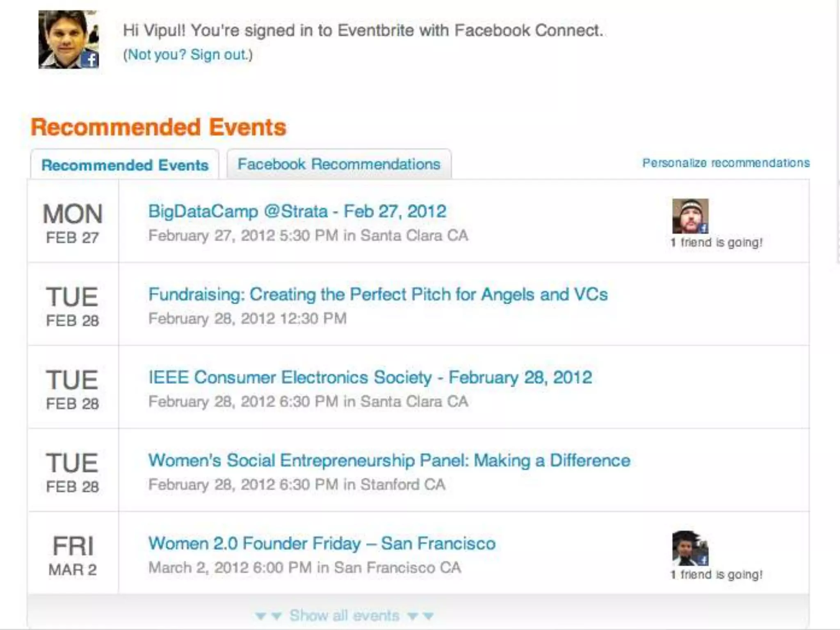Screen dimensions: 840x630
Task: Click friend avatar for Founder Friday event
Action: [x=690, y=548]
